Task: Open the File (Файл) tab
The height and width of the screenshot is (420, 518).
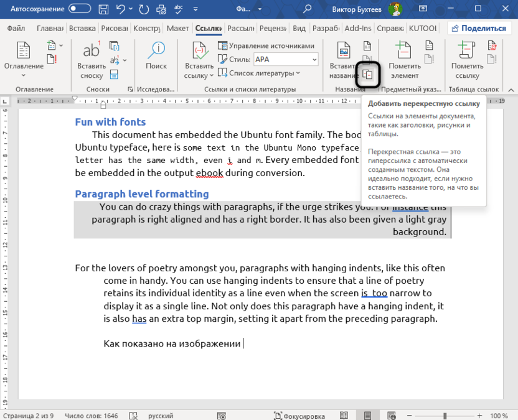Action: [17, 29]
